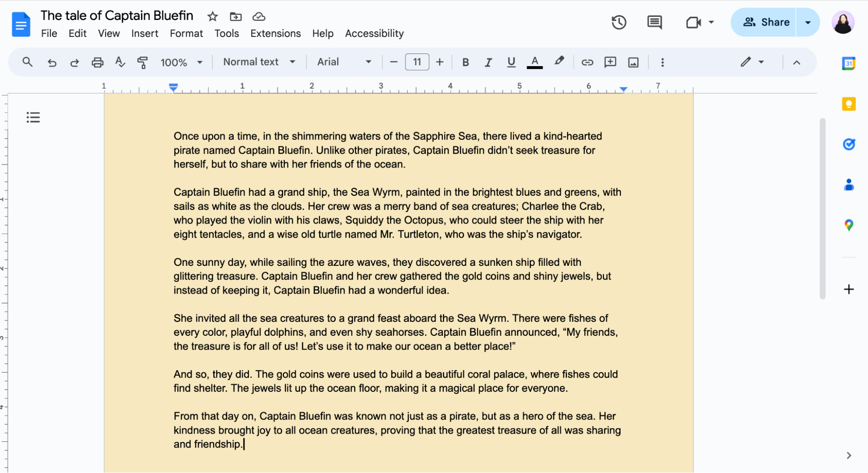Screen dimensions: 868x473
Task: Click the Share button
Action: 768,22
